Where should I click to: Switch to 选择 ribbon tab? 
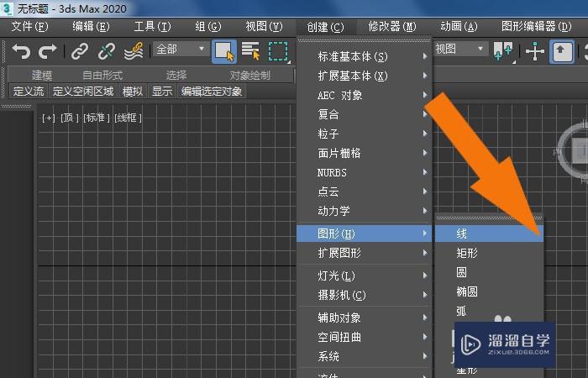pyautogui.click(x=176, y=76)
